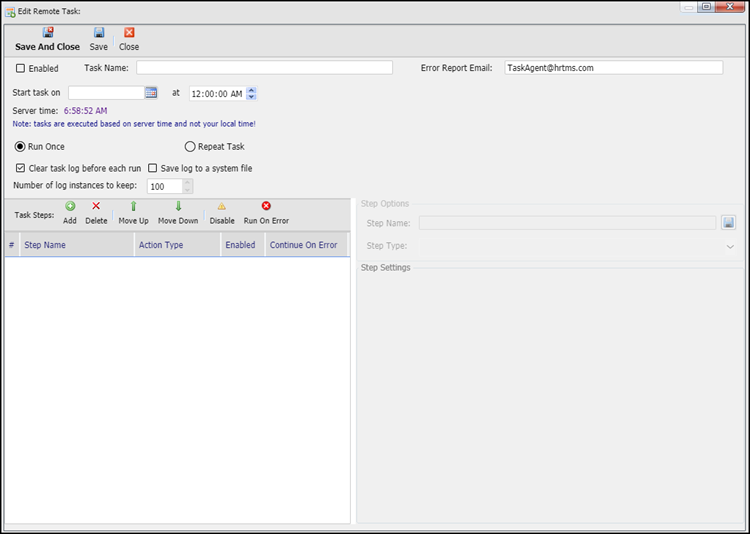750x534 pixels.
Task: Toggle the Enabled checkbox
Action: pos(20,68)
